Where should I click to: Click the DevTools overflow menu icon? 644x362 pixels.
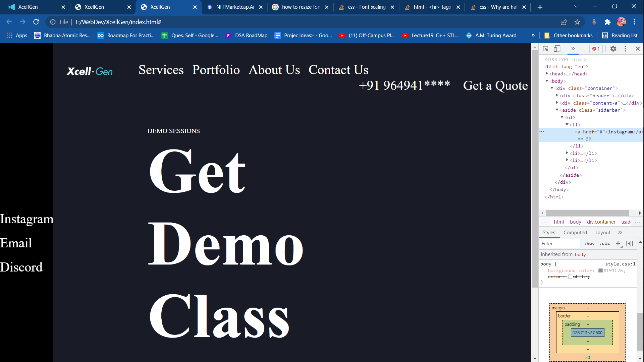coord(626,49)
